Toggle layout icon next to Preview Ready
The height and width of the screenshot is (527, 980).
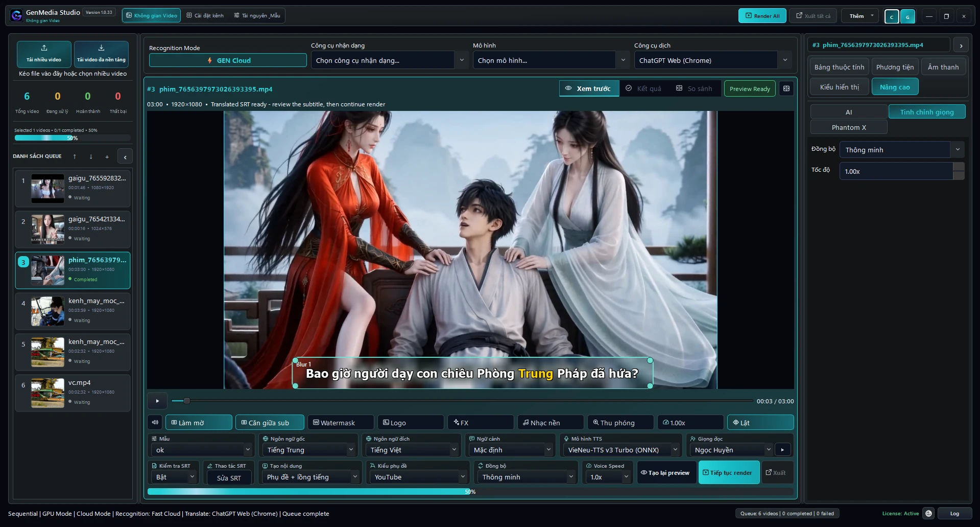[786, 88]
